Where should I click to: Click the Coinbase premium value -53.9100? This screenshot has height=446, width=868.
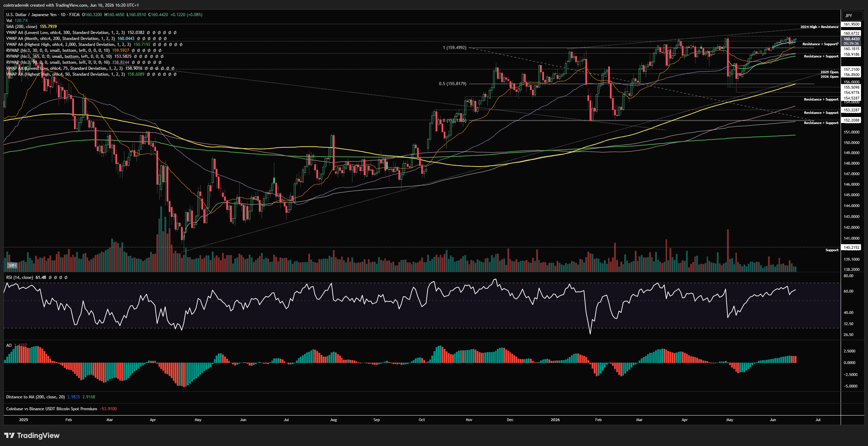click(108, 409)
